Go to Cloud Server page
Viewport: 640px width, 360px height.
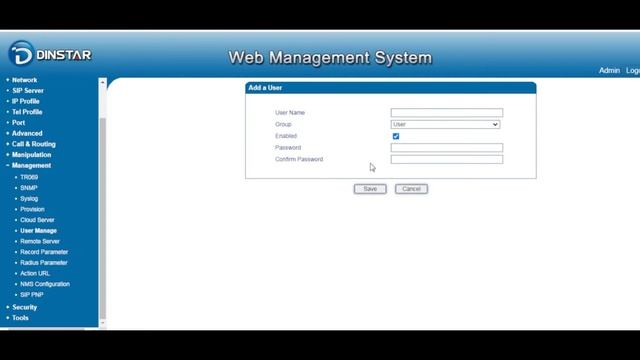coord(37,220)
